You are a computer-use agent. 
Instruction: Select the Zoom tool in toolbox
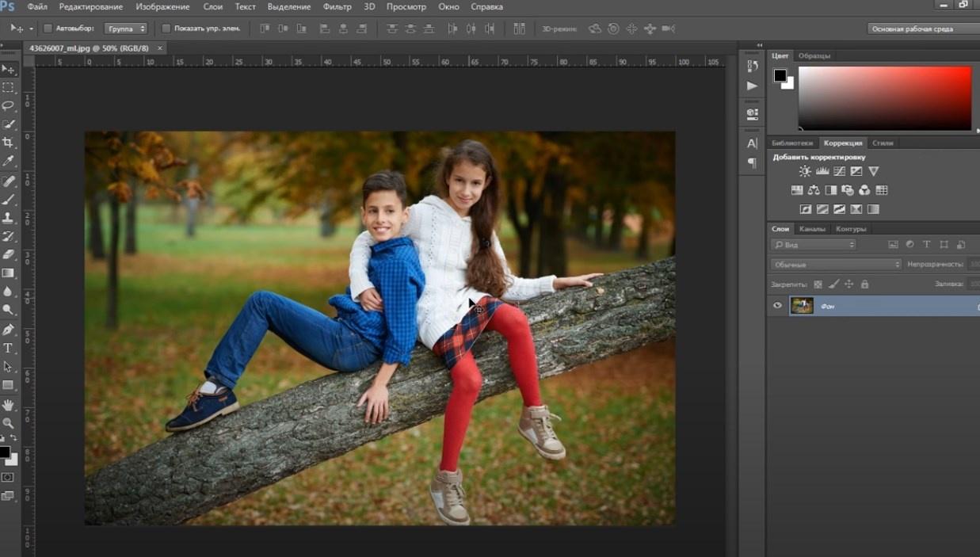[8, 423]
